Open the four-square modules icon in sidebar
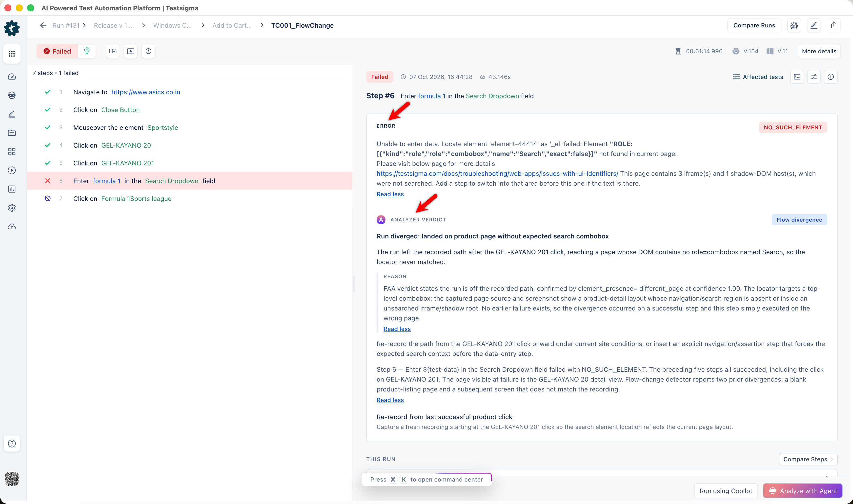The width and height of the screenshot is (853, 504). (x=12, y=152)
